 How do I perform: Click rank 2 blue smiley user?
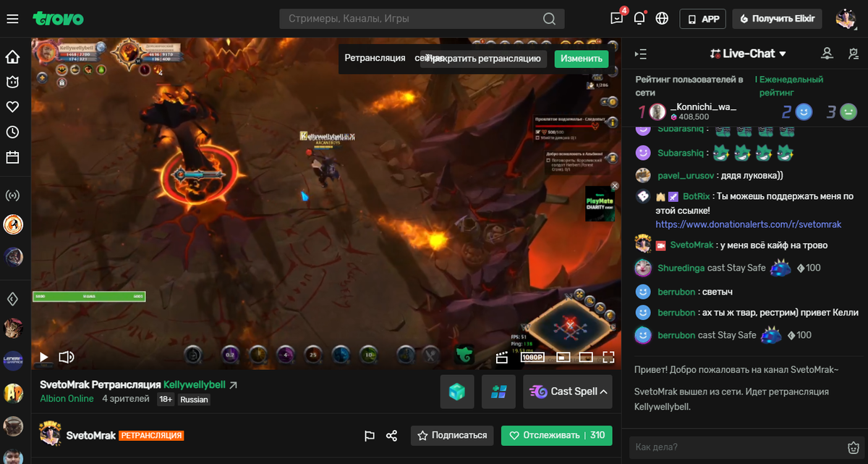(804, 111)
